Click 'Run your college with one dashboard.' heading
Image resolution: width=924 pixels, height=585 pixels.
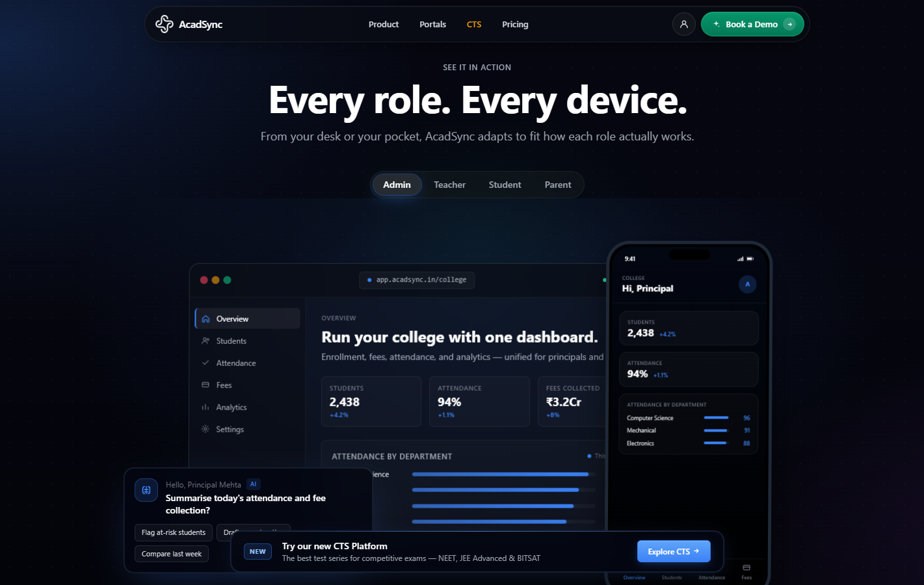coord(460,337)
